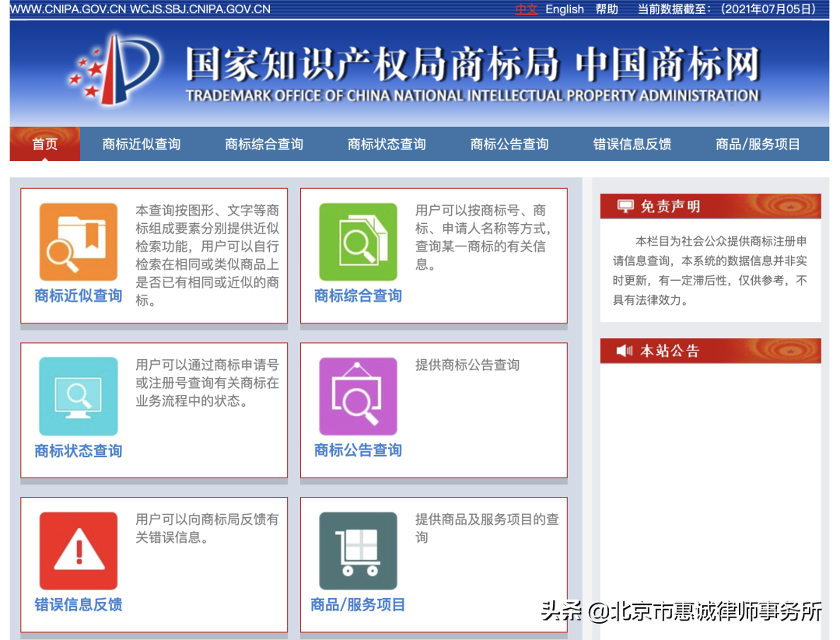
Task: Open the 帮助 help link
Action: coord(607,9)
